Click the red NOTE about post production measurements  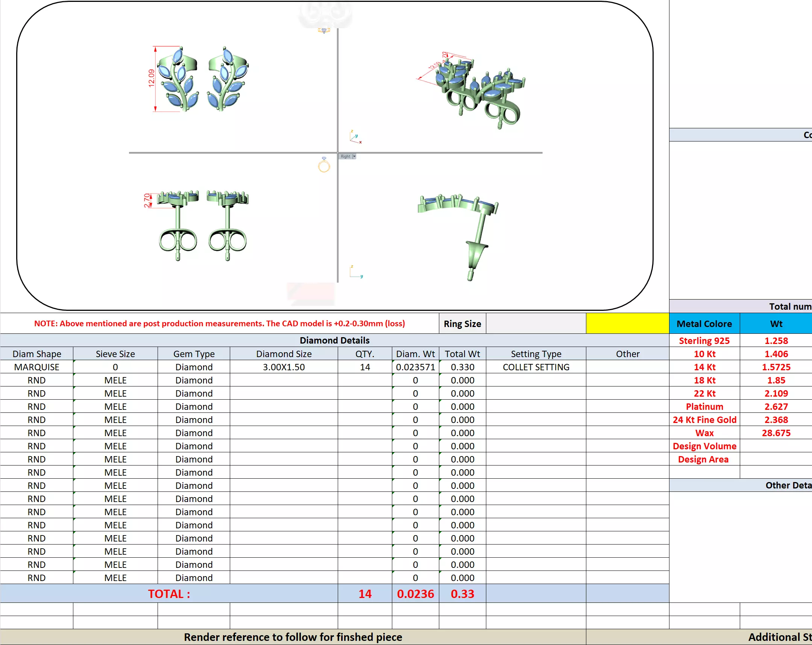pyautogui.click(x=220, y=323)
